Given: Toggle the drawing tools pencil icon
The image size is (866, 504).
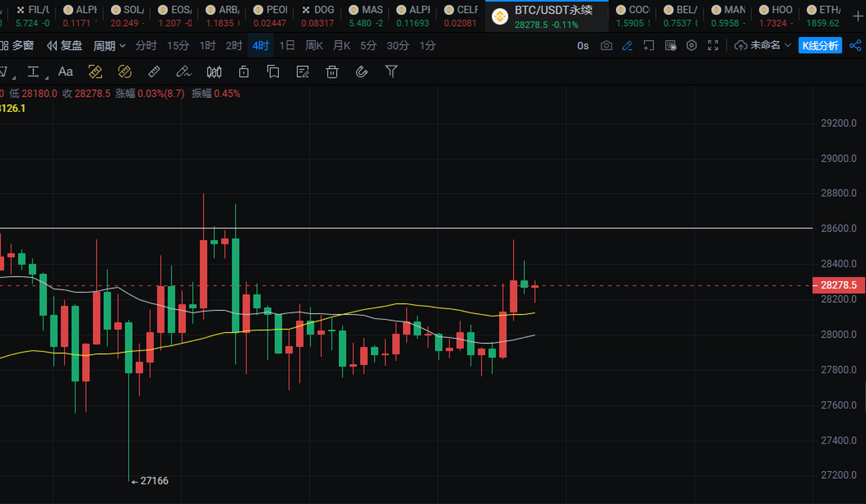Looking at the screenshot, I should pyautogui.click(x=627, y=46).
